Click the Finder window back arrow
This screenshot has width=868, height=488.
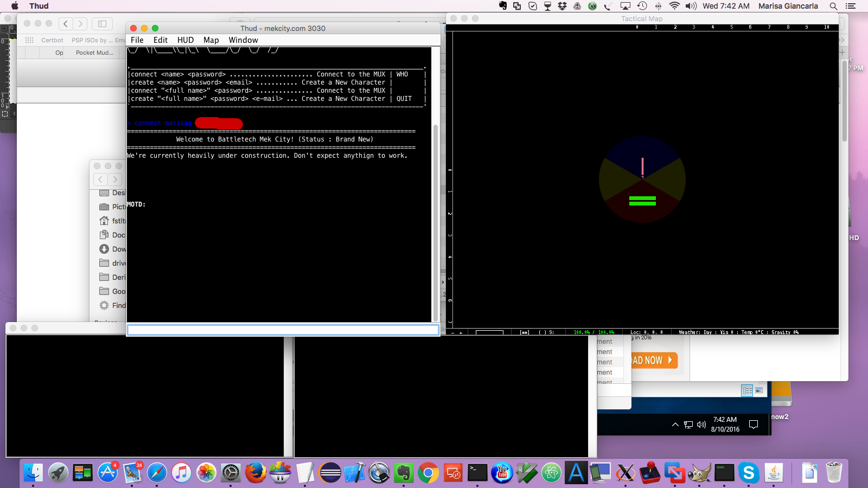point(100,179)
